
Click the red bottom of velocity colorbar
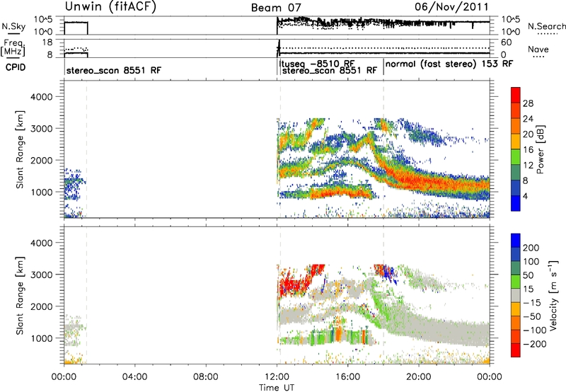point(516,350)
